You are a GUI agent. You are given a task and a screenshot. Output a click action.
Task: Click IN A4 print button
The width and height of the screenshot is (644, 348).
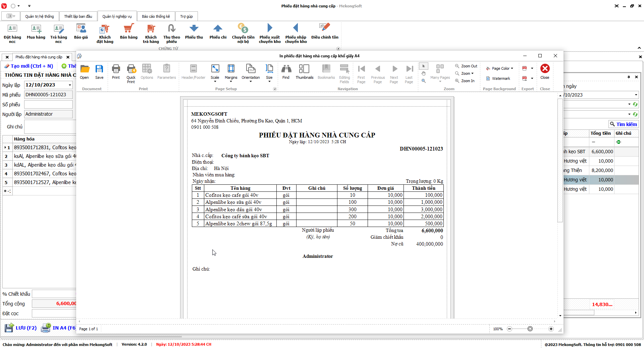pos(59,328)
